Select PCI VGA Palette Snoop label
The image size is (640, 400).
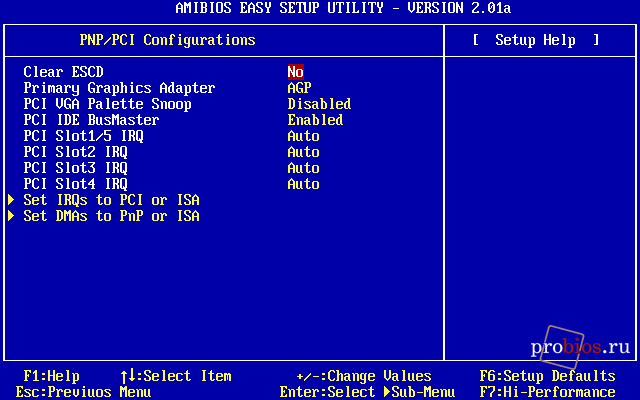[107, 104]
